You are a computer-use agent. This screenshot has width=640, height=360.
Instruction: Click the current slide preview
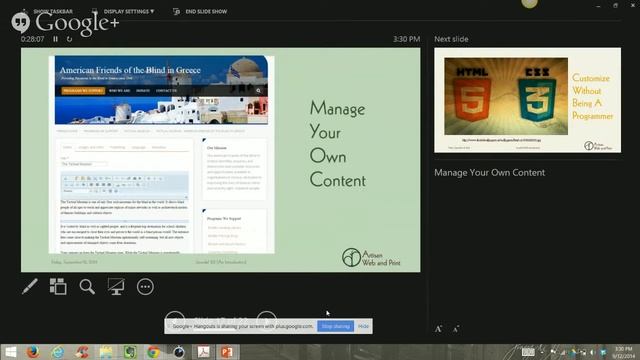pos(220,160)
